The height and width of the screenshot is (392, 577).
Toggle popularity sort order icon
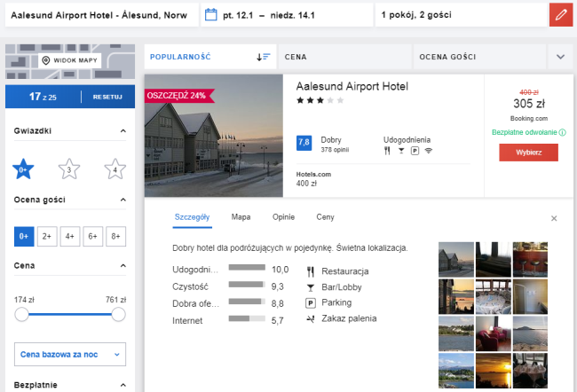tap(263, 57)
